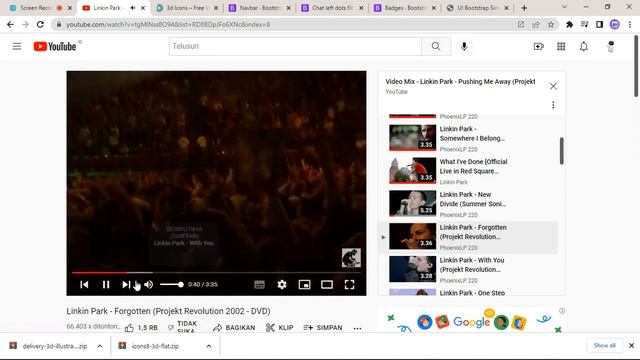Select Forgotten (Projekt Revolution) playlist entry
640x360 pixels.
click(x=468, y=237)
